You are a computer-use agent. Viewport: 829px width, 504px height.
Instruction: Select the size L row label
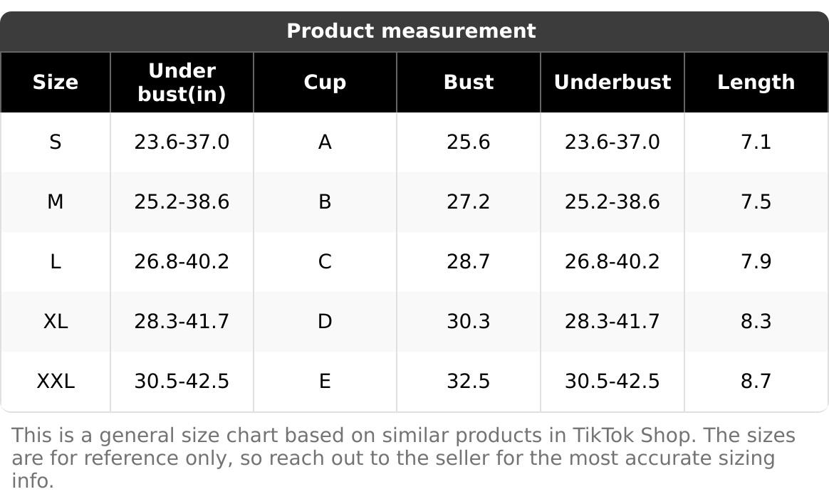point(55,262)
